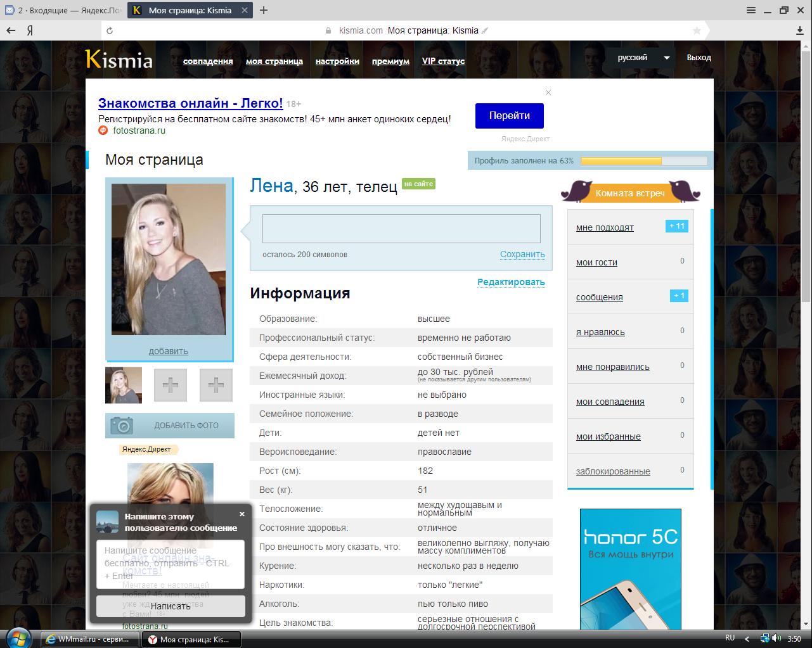Open the настройки menu item

coord(337,61)
